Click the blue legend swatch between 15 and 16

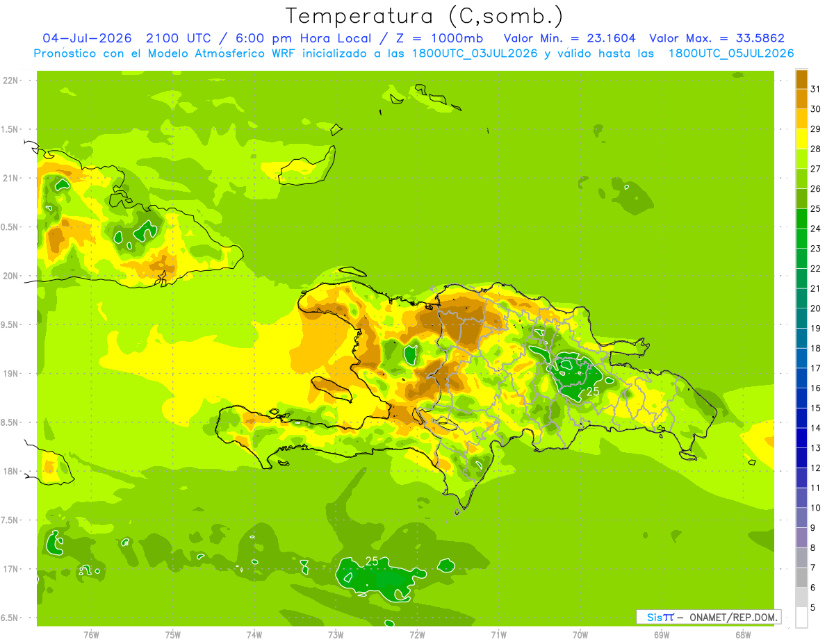coord(801,399)
